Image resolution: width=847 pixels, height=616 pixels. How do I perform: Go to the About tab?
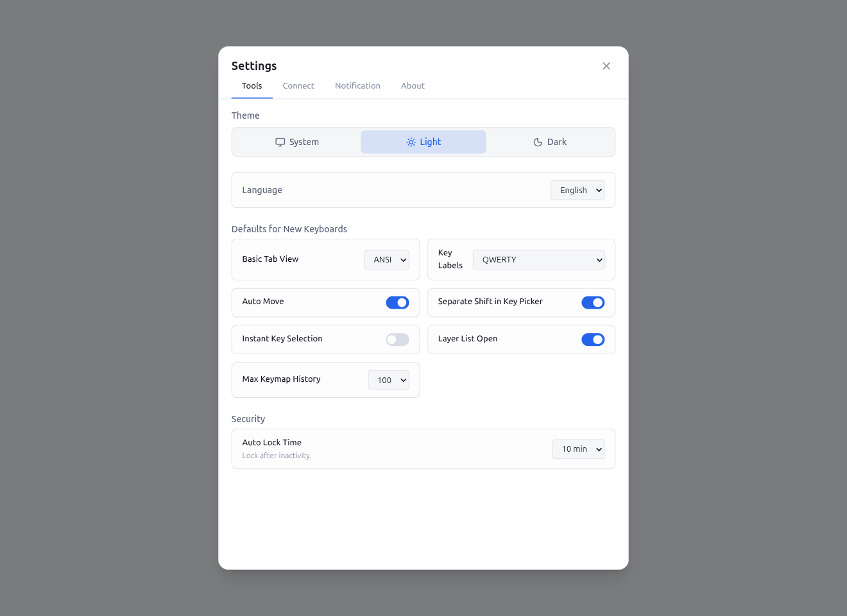point(413,85)
